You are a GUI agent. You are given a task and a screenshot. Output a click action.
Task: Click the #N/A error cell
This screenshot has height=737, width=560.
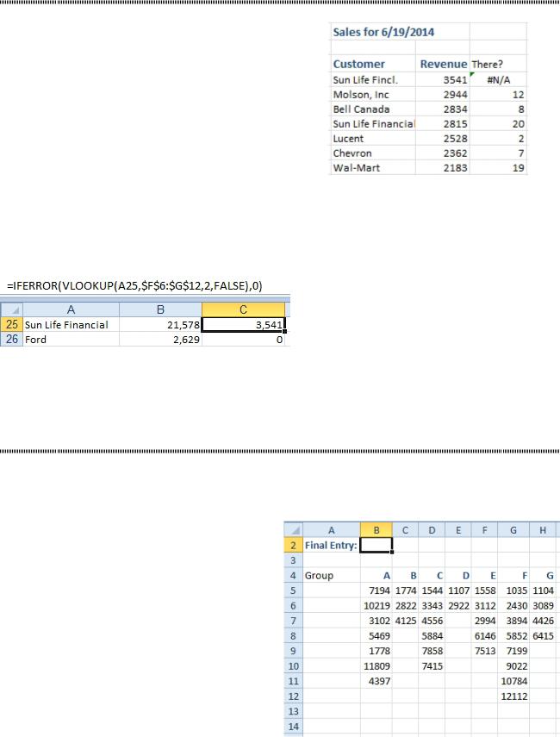pyautogui.click(x=498, y=80)
